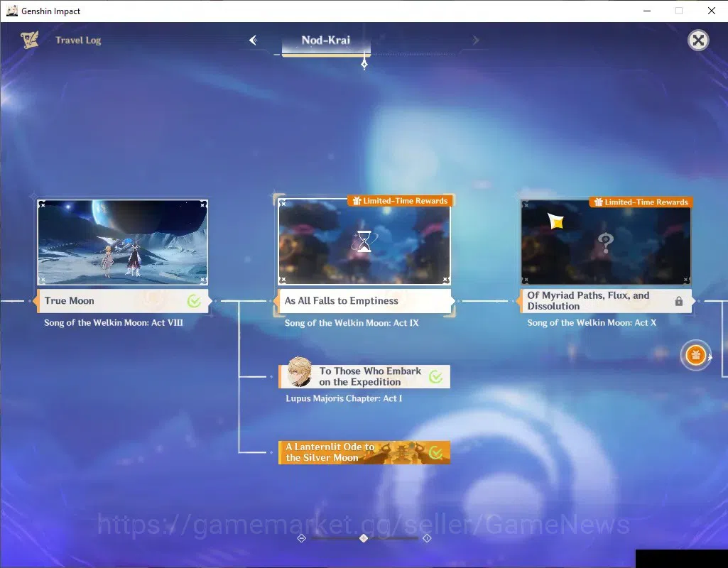Click the 'Travel Log' title text
Screen dimensions: 728x568
click(78, 40)
